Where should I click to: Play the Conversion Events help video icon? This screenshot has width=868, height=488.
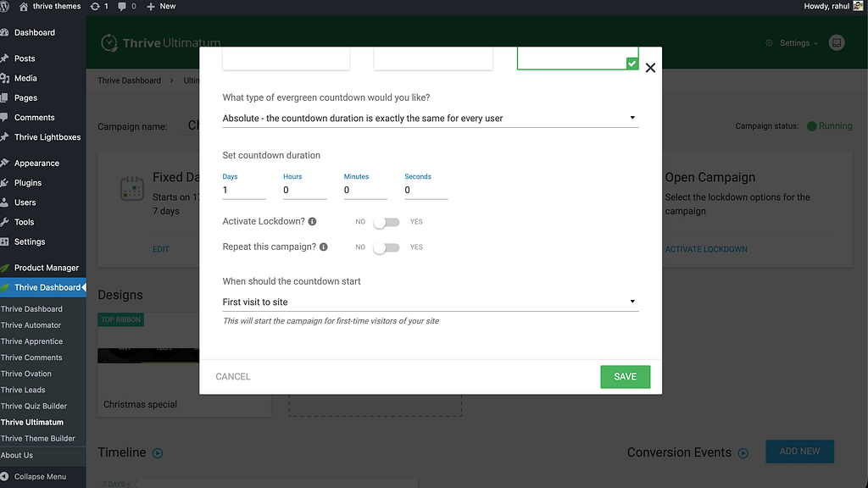[x=743, y=453]
